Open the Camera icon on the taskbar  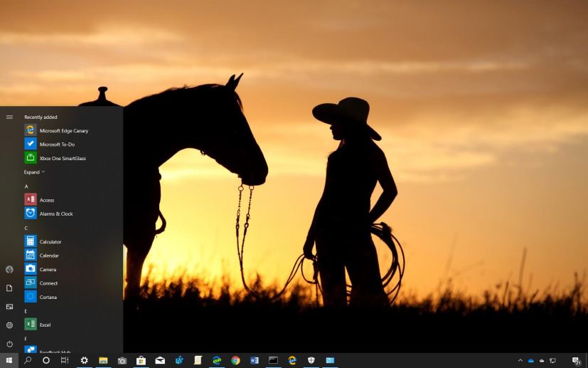coord(122,360)
